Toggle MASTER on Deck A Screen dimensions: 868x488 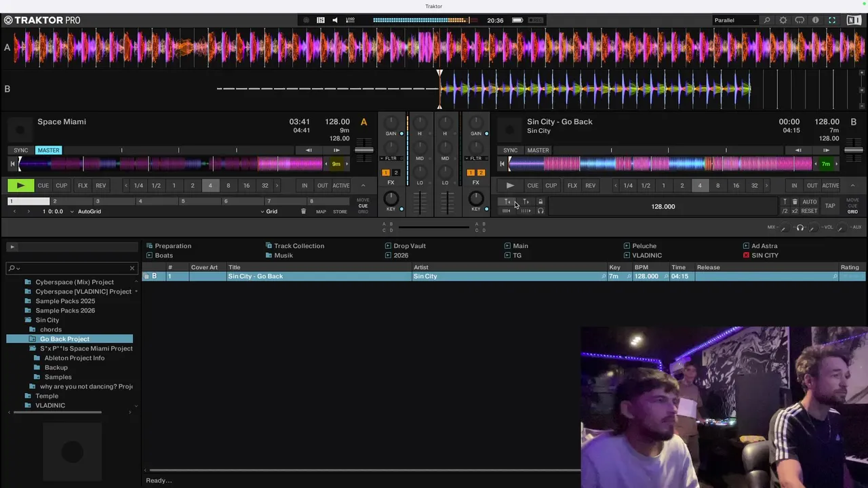pyautogui.click(x=48, y=150)
